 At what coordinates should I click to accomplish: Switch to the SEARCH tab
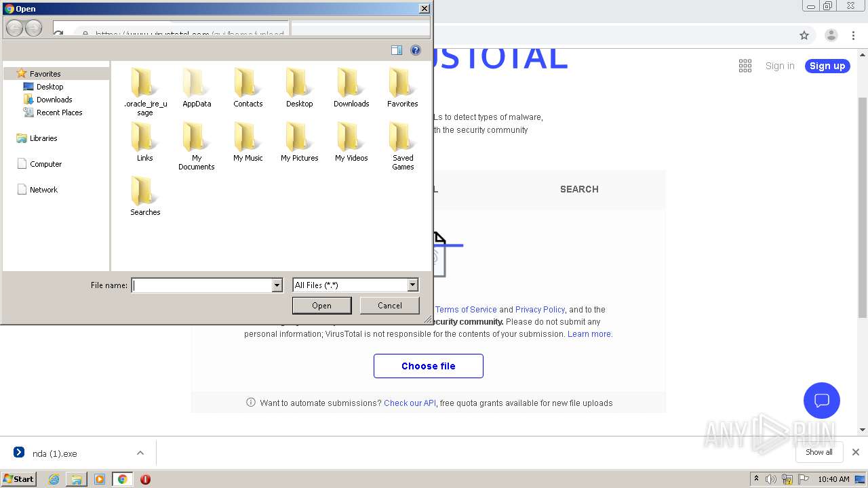[x=579, y=189]
